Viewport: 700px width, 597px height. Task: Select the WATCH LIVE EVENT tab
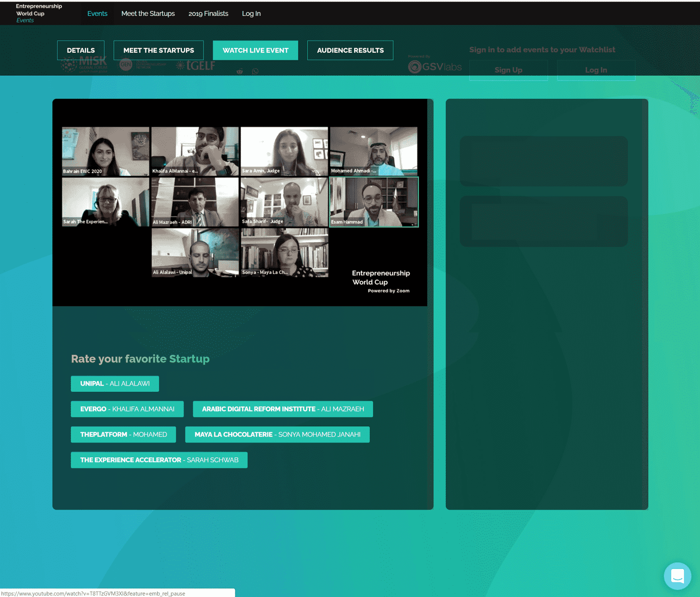pos(256,50)
